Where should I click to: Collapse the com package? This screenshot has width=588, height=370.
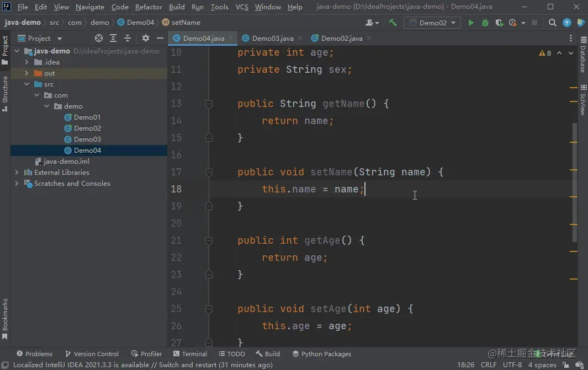37,95
